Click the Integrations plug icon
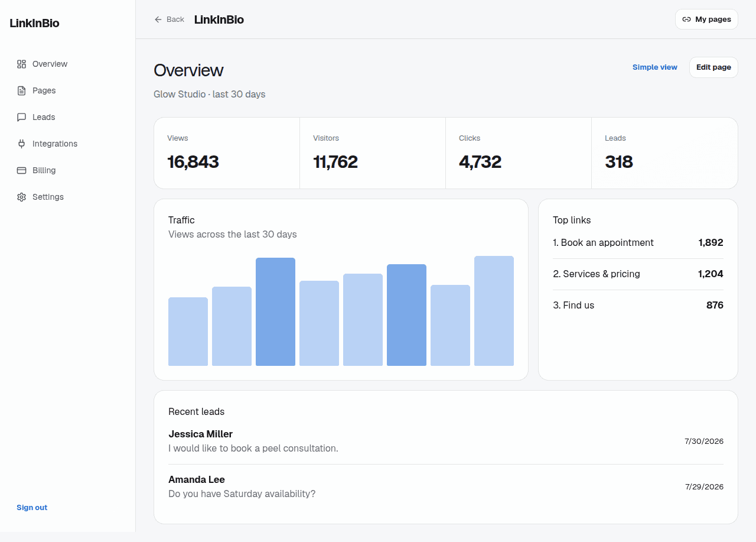This screenshot has height=542, width=756. click(x=21, y=144)
